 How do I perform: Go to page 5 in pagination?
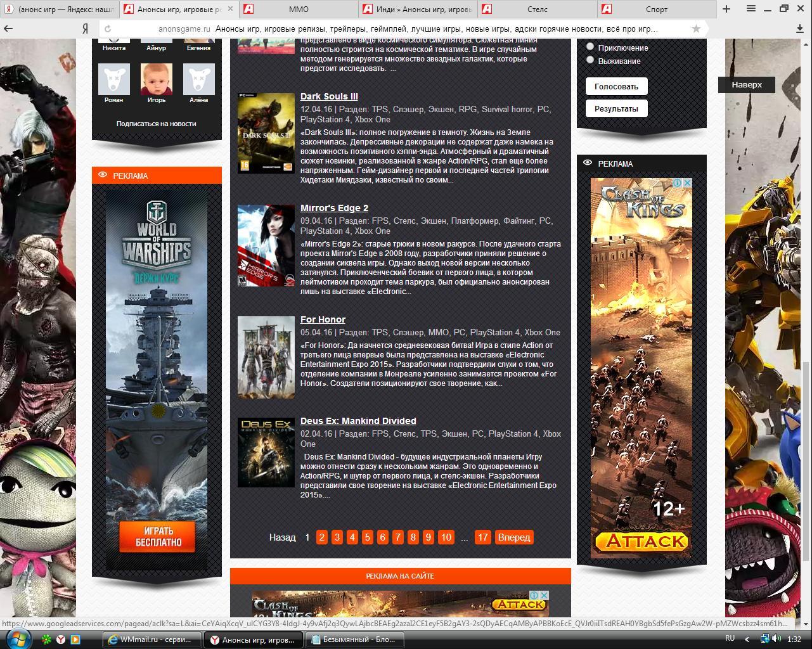(368, 537)
